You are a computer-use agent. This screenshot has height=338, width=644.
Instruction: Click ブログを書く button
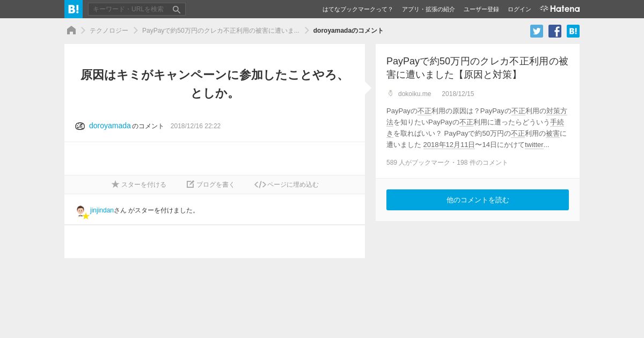pos(210,185)
